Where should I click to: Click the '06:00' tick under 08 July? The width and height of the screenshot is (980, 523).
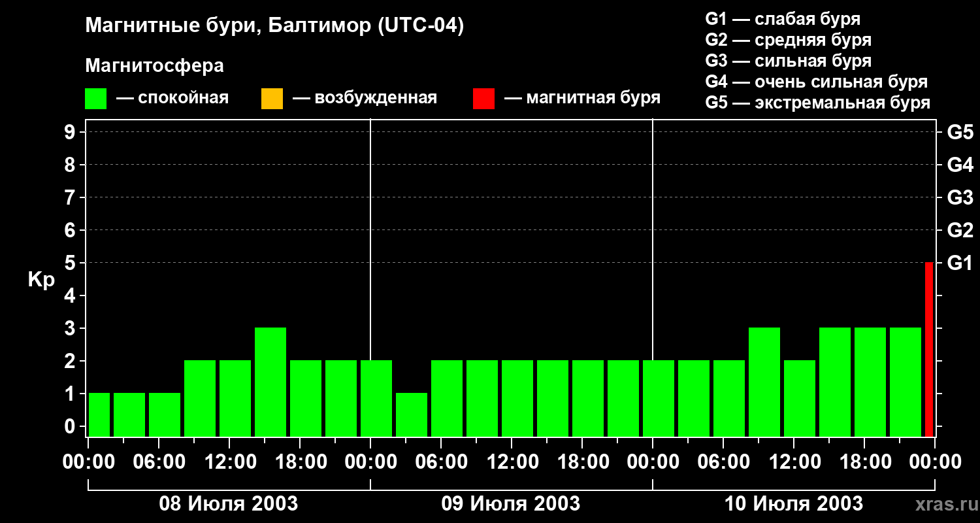159,462
